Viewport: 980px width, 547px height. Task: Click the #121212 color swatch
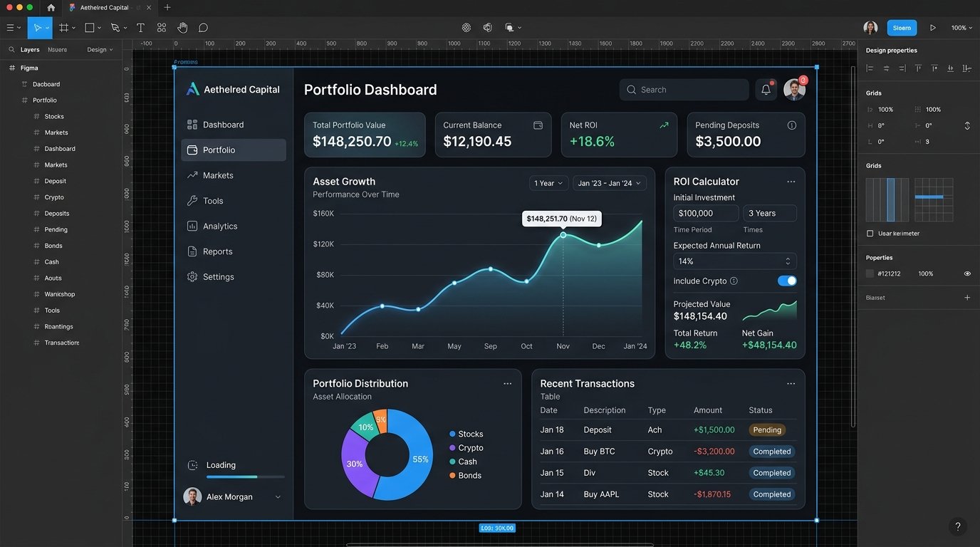pyautogui.click(x=870, y=273)
